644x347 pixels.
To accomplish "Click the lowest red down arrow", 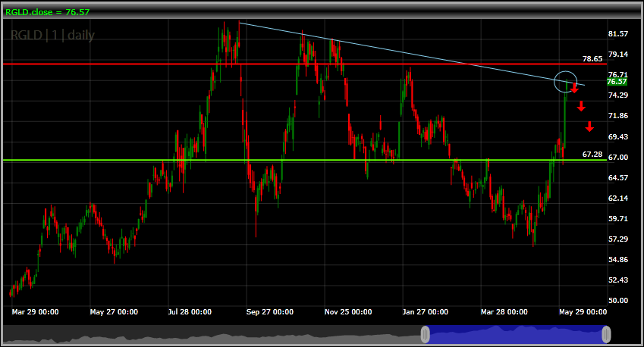I will pos(589,127).
